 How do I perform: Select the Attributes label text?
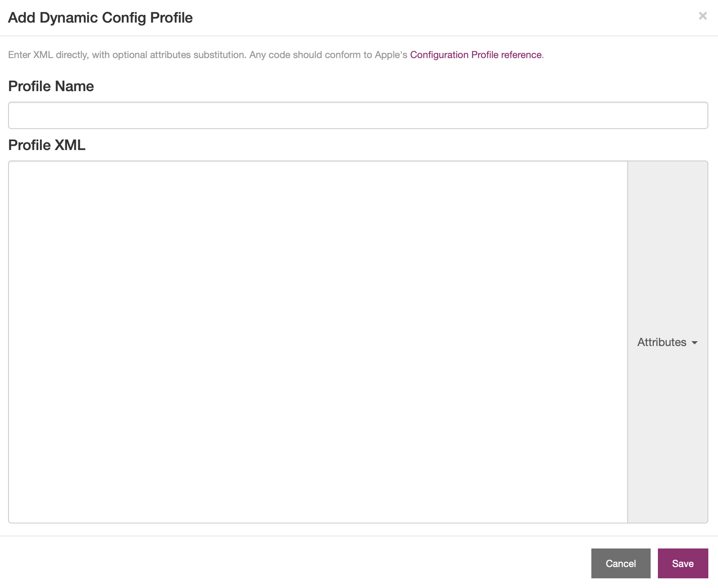(662, 342)
